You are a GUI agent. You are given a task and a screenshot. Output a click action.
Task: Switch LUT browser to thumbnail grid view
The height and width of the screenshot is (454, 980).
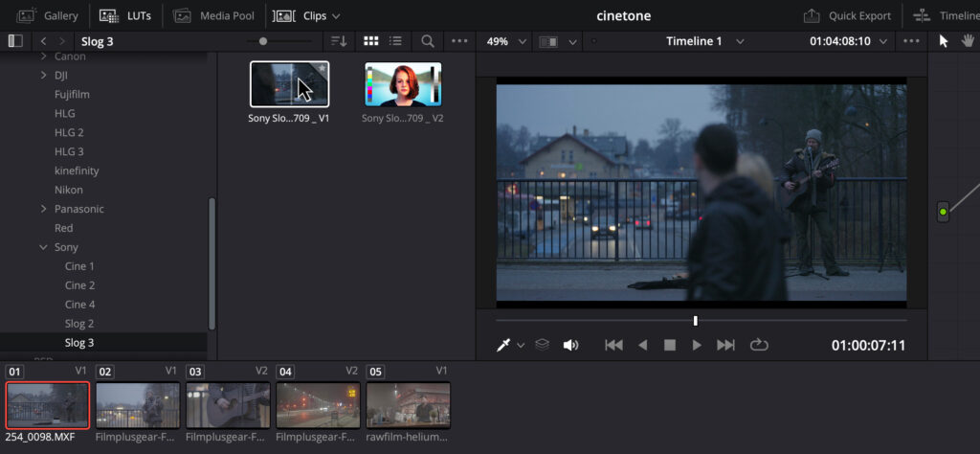tap(371, 41)
